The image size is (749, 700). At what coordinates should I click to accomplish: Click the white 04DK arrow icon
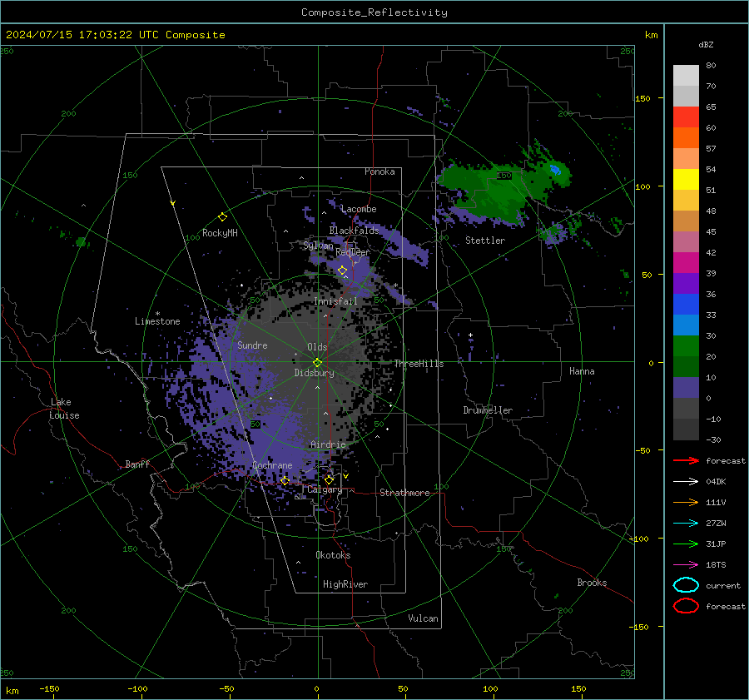click(686, 481)
